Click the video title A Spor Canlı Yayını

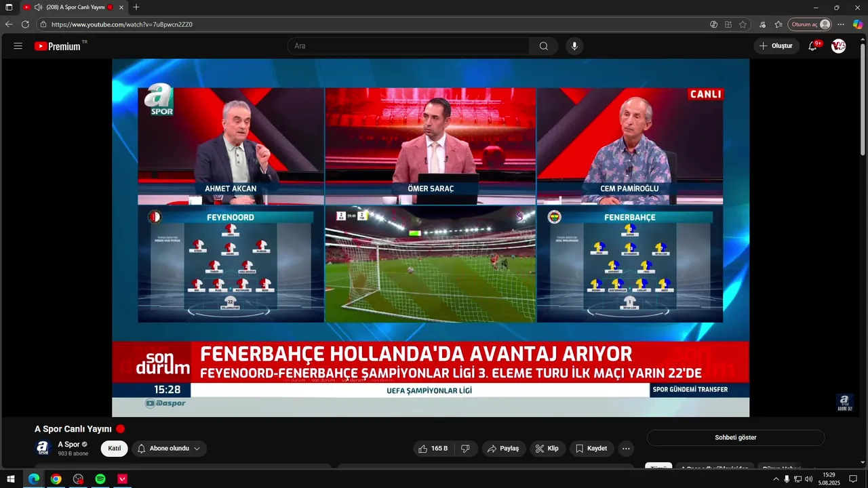pos(73,429)
